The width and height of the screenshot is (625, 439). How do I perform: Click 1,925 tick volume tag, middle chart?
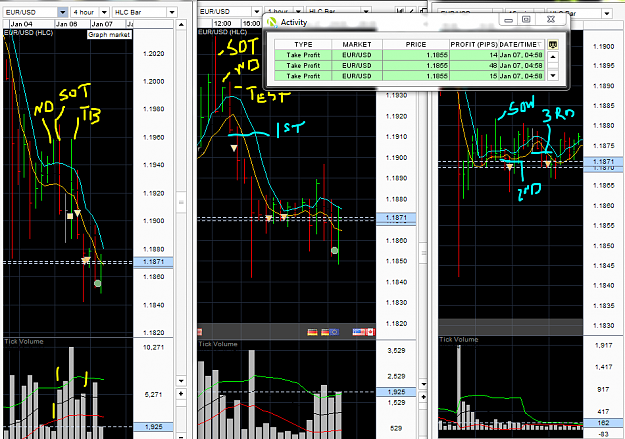[396, 392]
